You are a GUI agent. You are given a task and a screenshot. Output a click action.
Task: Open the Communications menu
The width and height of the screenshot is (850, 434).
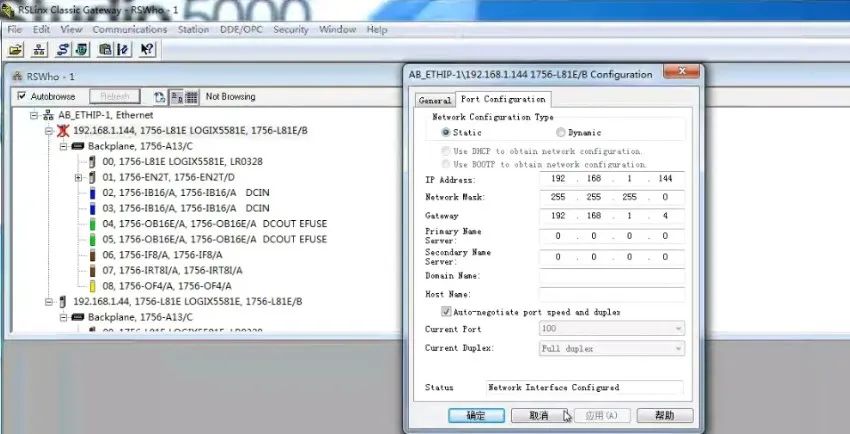129,30
